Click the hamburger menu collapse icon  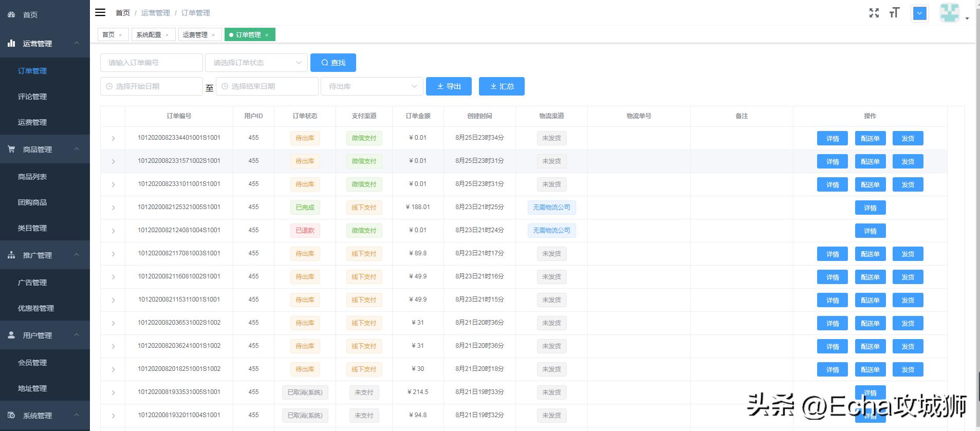pyautogui.click(x=100, y=12)
